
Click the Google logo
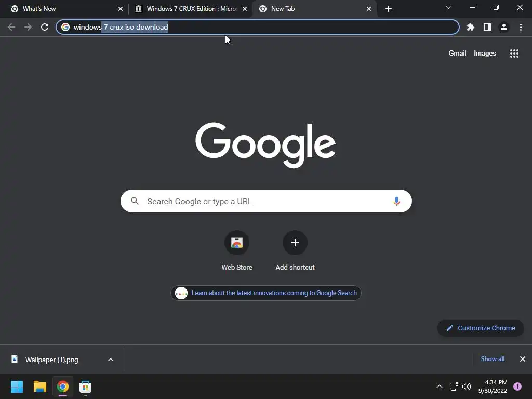click(x=265, y=145)
